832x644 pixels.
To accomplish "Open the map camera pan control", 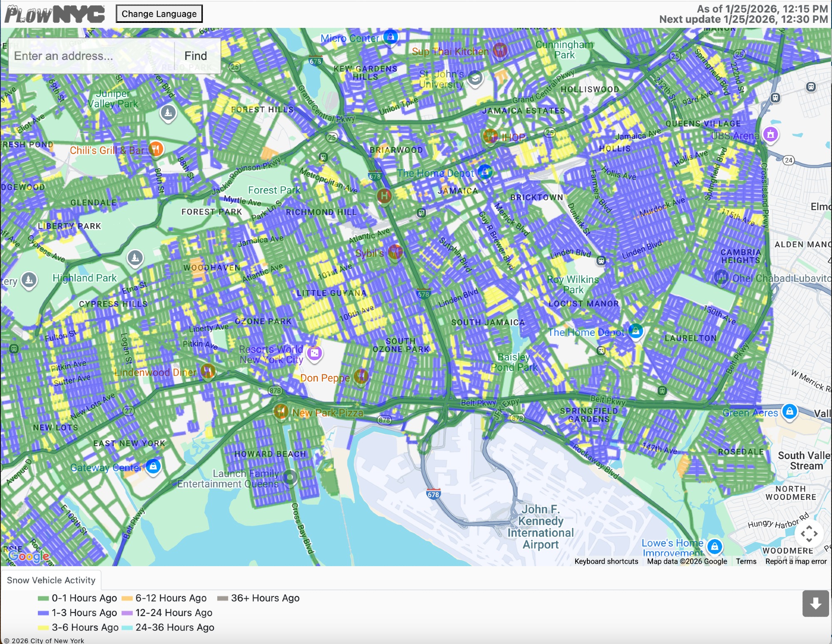I will coord(809,534).
